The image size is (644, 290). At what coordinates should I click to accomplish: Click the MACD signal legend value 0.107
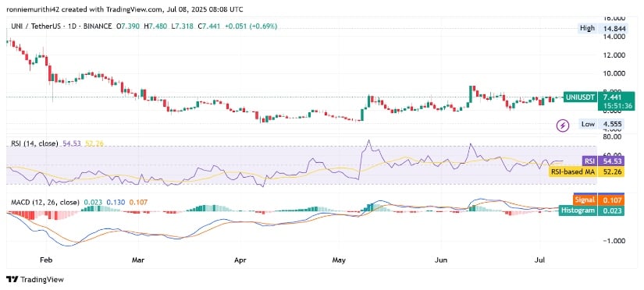[x=137, y=202]
